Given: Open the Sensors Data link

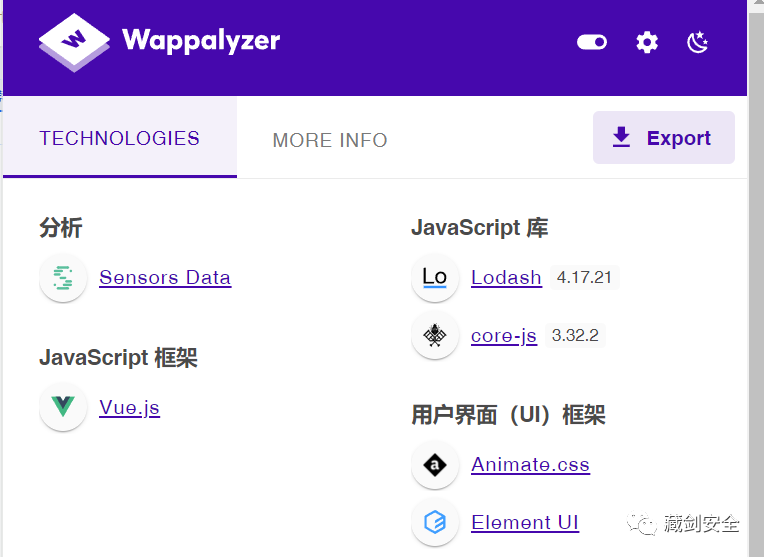Looking at the screenshot, I should pyautogui.click(x=165, y=278).
